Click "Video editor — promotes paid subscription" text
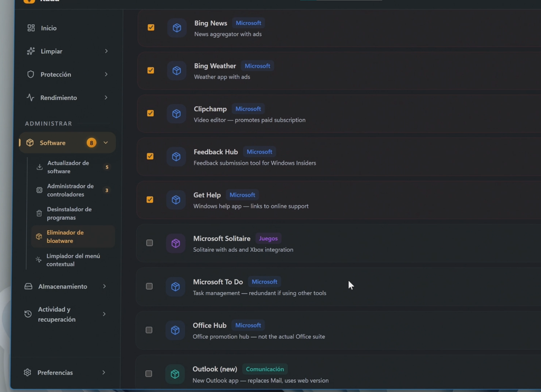The width and height of the screenshot is (541, 392). tap(249, 120)
